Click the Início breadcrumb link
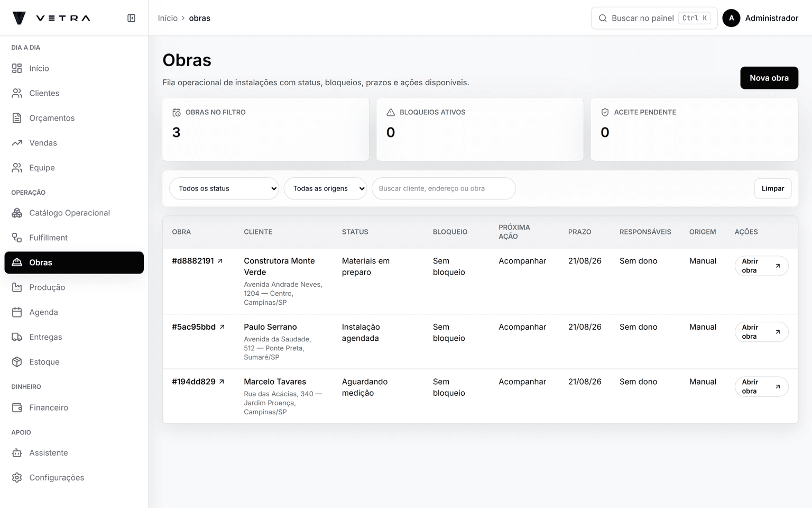The image size is (812, 508). [168, 18]
